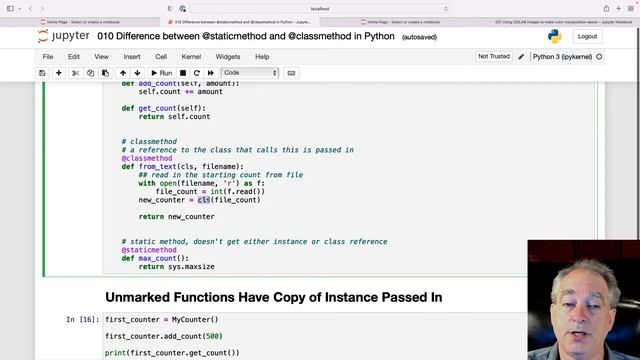Click the Python logo icon

pyautogui.click(x=555, y=36)
